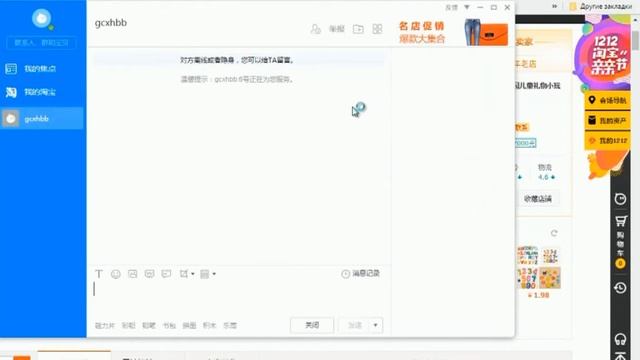The image size is (640, 360).
Task: Open the send-options dropdown arrow
Action: point(376,325)
